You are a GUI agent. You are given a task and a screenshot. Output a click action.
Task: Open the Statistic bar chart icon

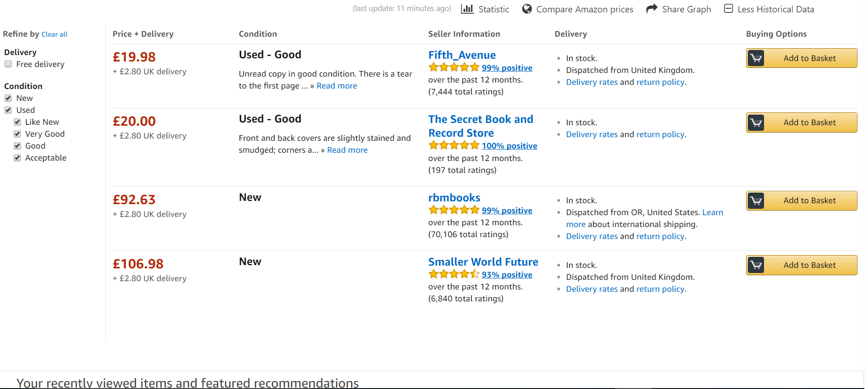click(x=467, y=9)
